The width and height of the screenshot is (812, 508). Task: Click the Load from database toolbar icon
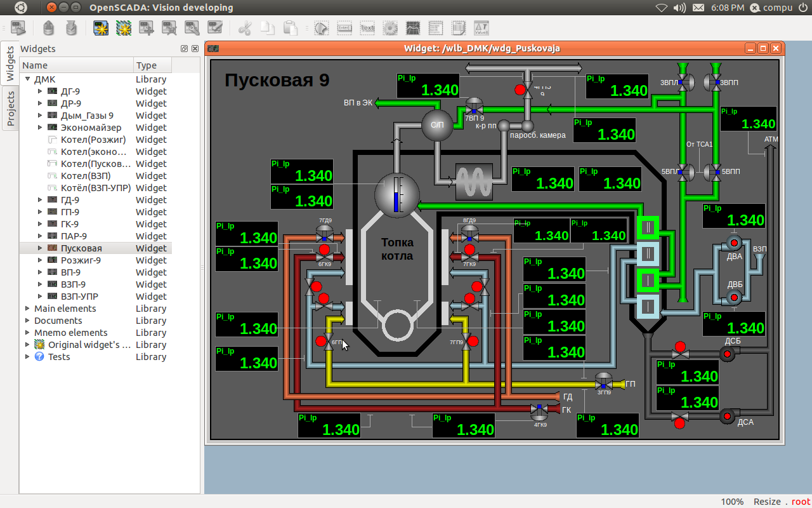tap(49, 28)
